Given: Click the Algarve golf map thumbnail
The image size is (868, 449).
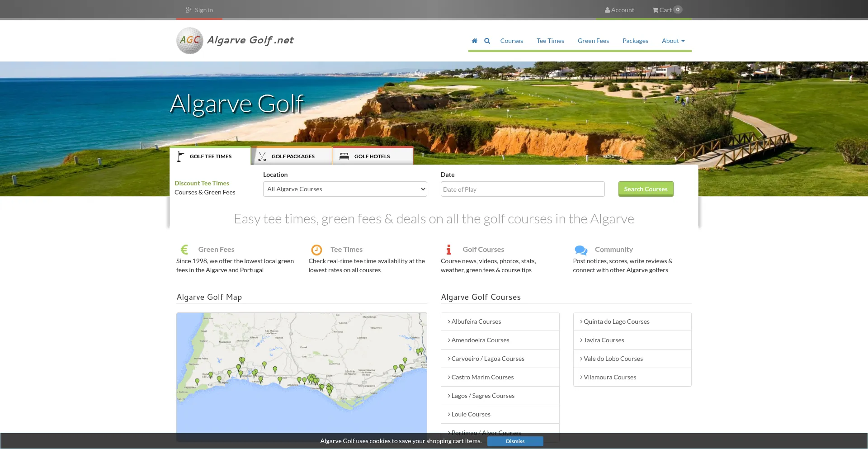Looking at the screenshot, I should 302,372.
